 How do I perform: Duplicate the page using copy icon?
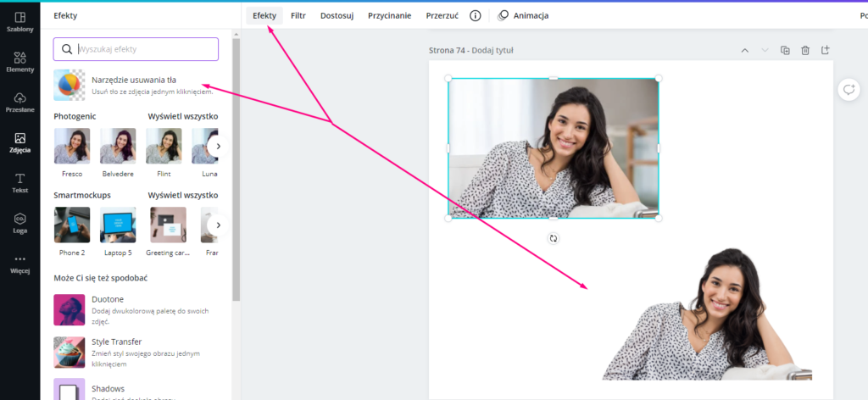pyautogui.click(x=785, y=51)
